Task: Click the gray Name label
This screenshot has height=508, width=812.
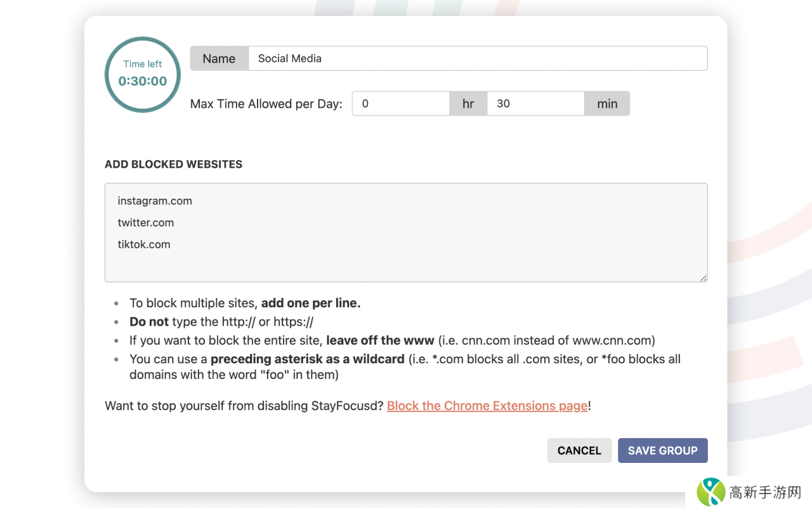Action: coord(219,58)
